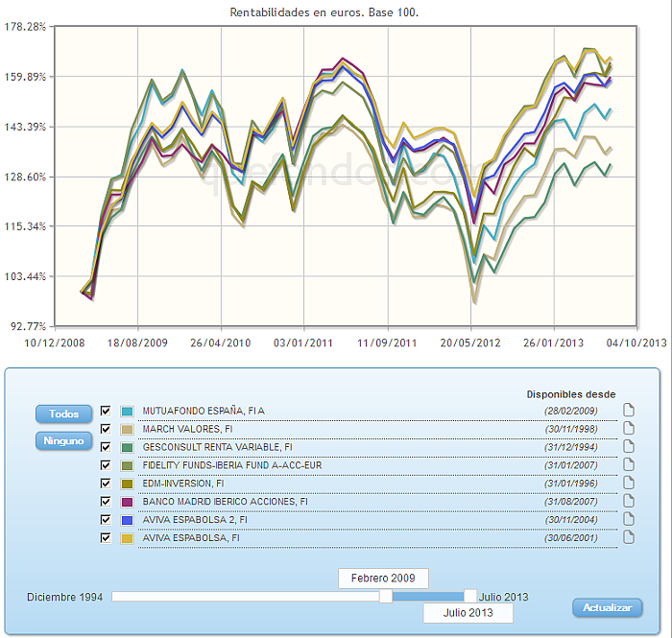Click the date (31/12/1994)

click(x=571, y=447)
